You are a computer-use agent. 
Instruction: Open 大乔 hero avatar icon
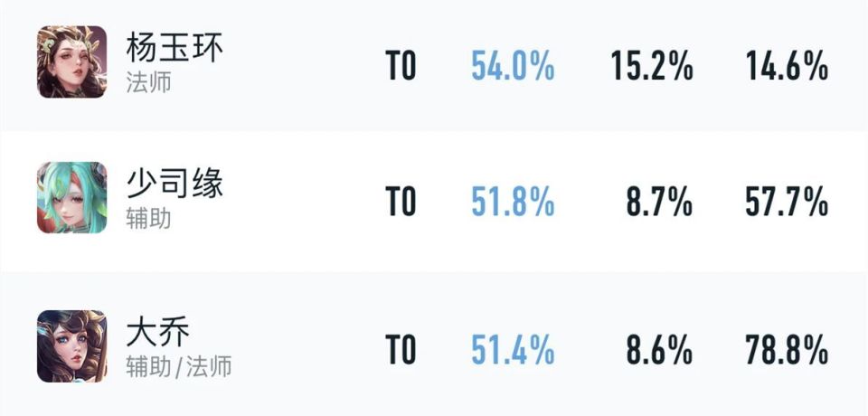(72, 345)
